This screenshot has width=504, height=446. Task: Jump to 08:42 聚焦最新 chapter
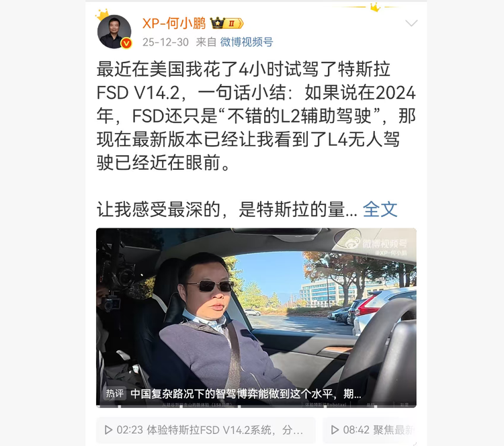(x=370, y=430)
